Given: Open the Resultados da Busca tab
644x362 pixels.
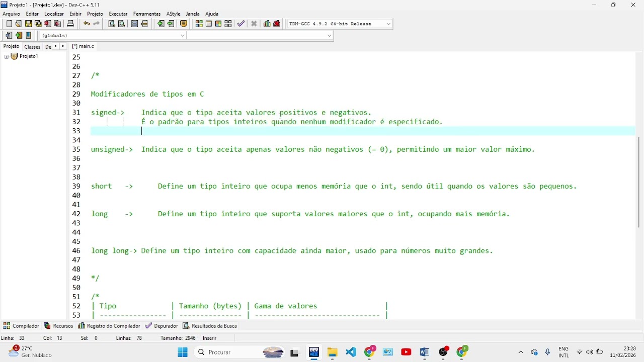Looking at the screenshot, I should point(210,326).
